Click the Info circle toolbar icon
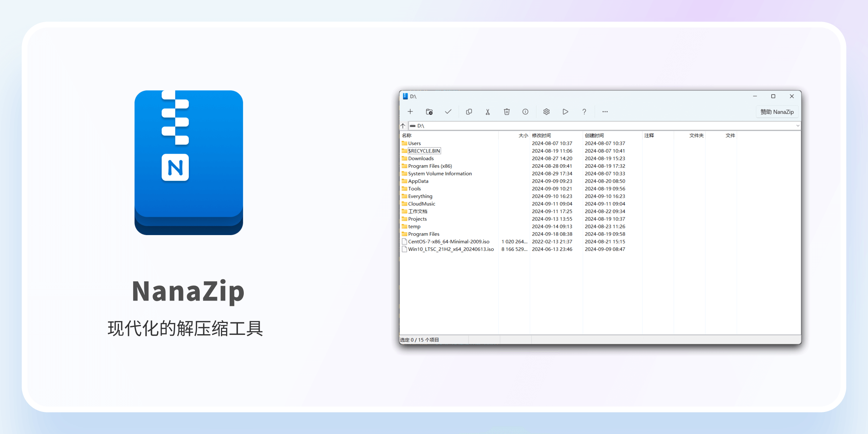Screen dimensions: 868x434 pos(526,112)
